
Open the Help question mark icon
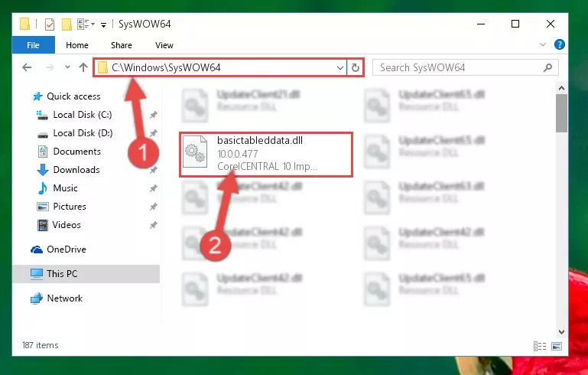pyautogui.click(x=559, y=44)
